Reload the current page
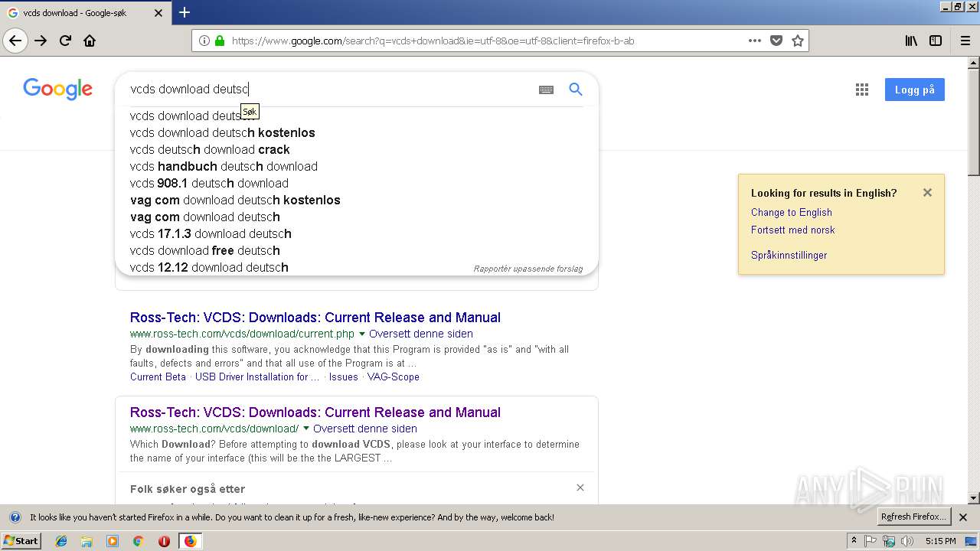980x551 pixels. 65,41
